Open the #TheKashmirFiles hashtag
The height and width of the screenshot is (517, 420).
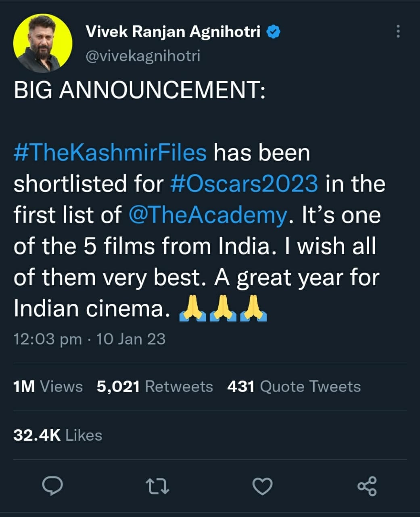click(110, 153)
